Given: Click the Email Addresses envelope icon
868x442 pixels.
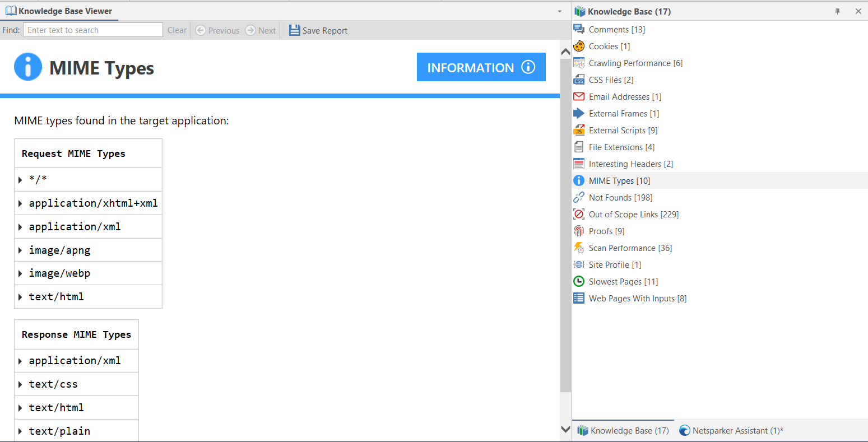Looking at the screenshot, I should coord(579,96).
